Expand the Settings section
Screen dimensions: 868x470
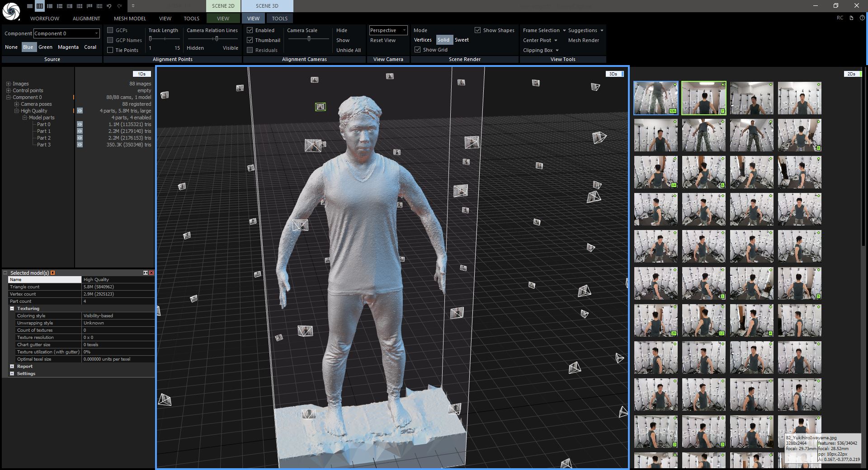(x=12, y=374)
